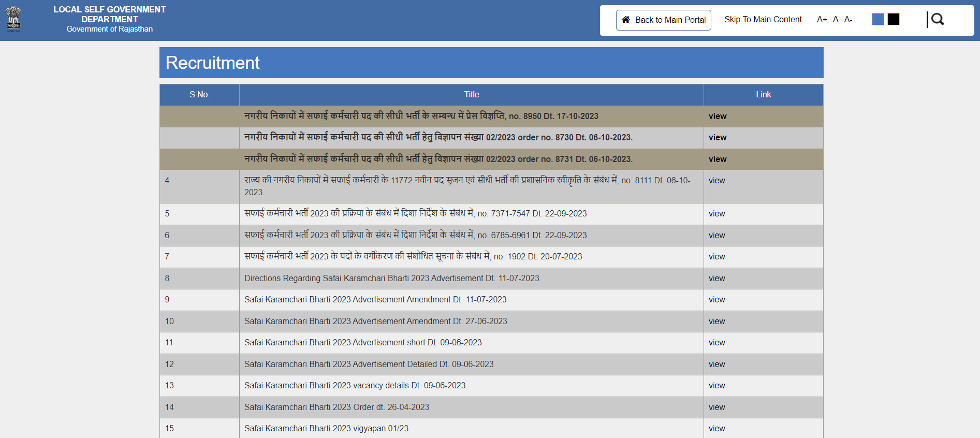The image size is (980, 438).
Task: Select Government of Rajasthan text
Action: coord(110,29)
